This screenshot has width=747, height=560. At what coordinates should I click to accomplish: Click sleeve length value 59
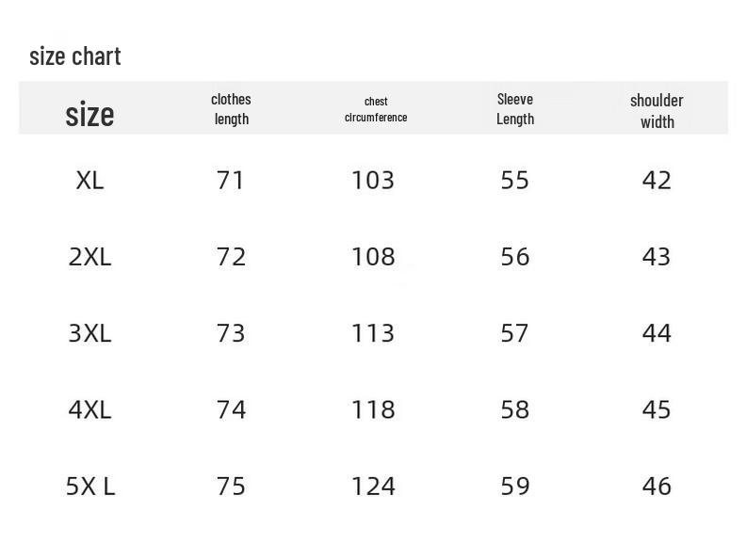click(515, 486)
